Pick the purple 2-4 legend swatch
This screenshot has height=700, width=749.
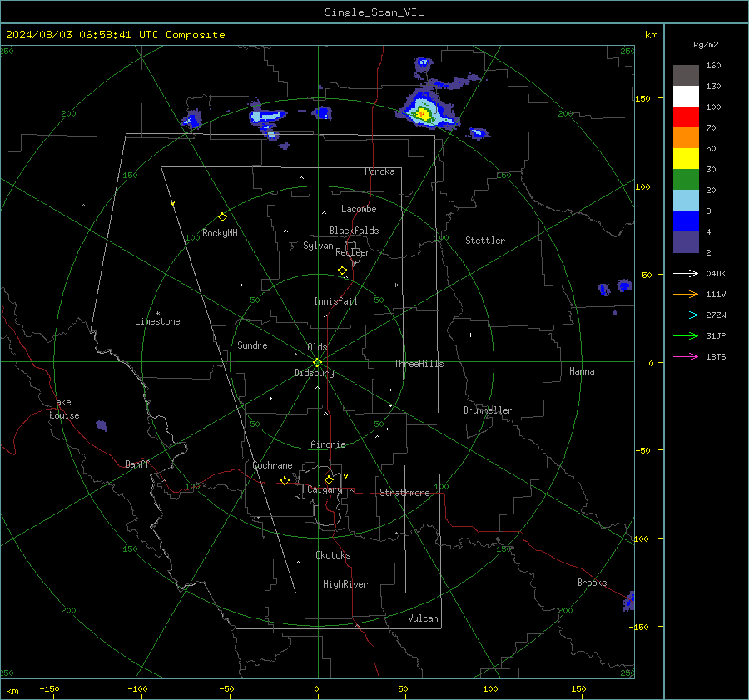pos(686,241)
